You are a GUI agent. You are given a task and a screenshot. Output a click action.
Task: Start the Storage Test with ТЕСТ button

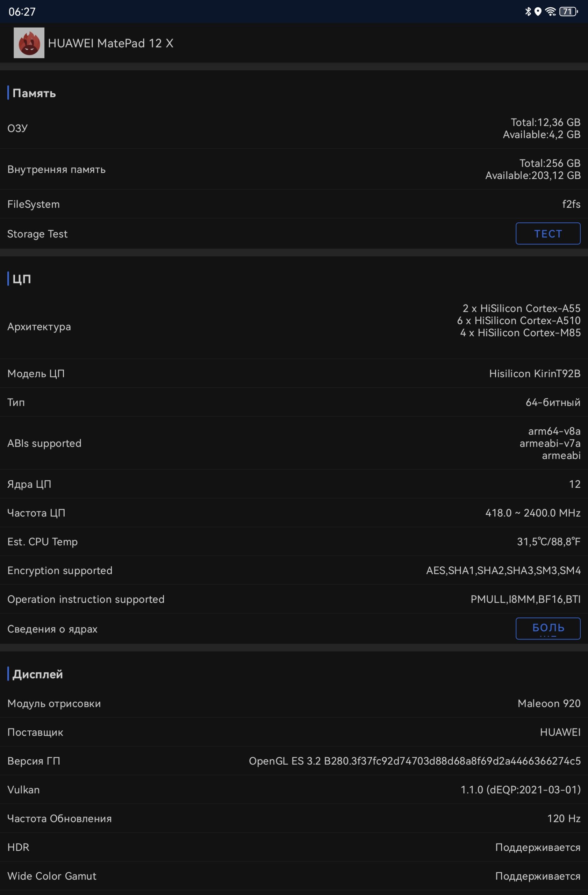pos(548,234)
